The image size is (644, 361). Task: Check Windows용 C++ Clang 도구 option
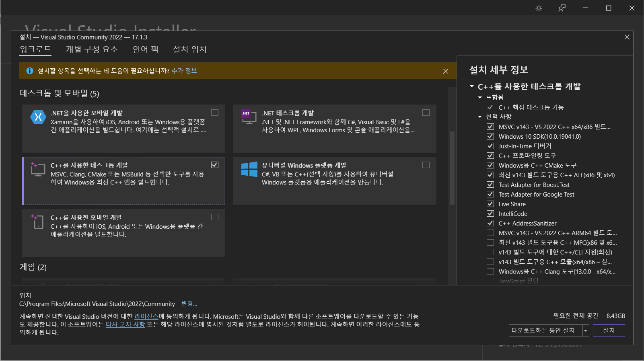490,271
